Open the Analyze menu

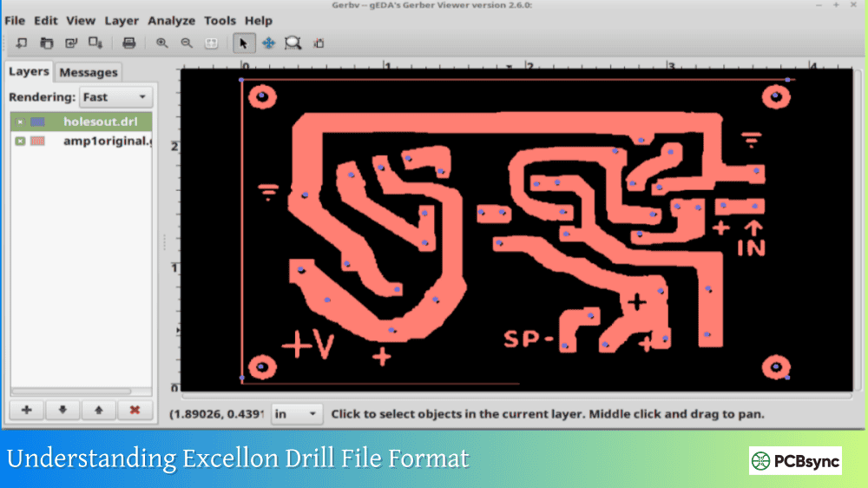171,21
